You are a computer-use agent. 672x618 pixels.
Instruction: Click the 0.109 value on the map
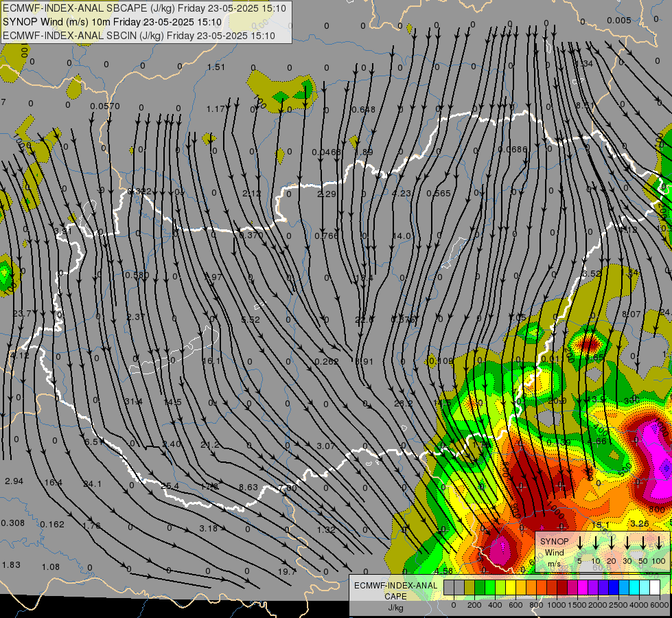tap(441, 361)
